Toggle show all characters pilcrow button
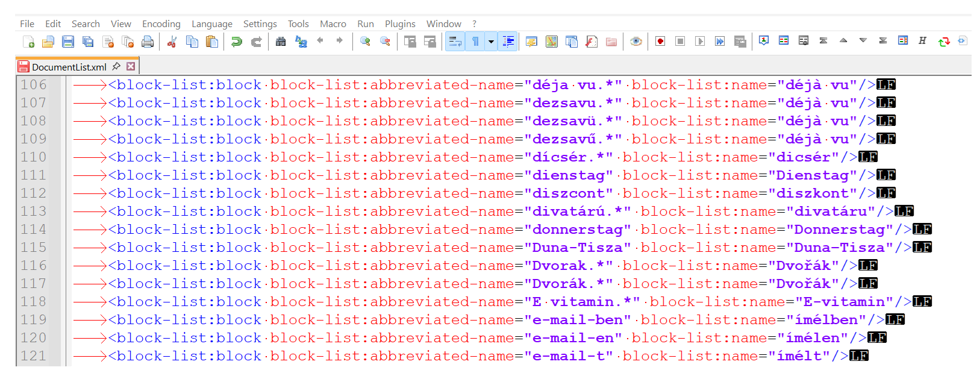 [x=475, y=42]
